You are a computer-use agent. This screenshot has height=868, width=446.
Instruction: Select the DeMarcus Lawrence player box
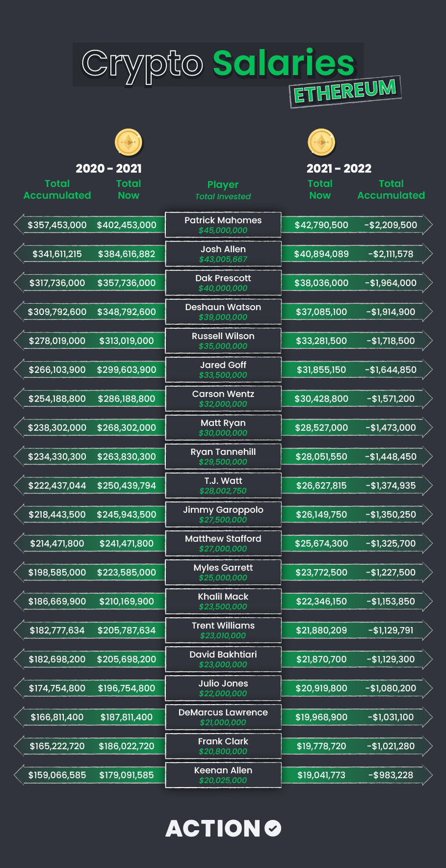[x=223, y=717]
